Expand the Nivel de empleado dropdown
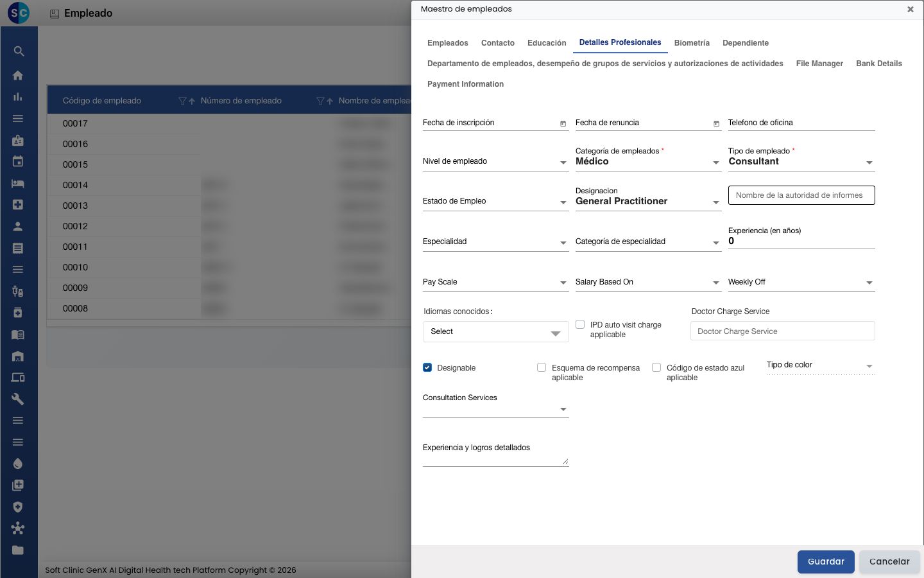The image size is (924, 578). click(495, 162)
